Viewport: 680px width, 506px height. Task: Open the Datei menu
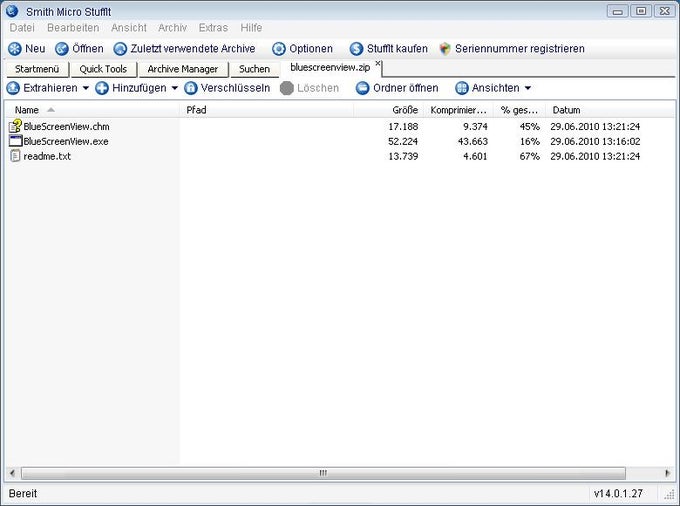tap(22, 28)
